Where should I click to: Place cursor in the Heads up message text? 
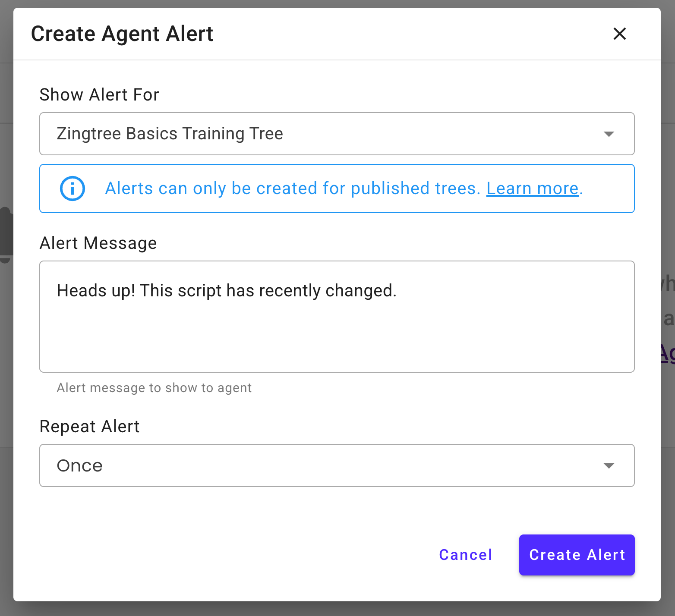[227, 291]
